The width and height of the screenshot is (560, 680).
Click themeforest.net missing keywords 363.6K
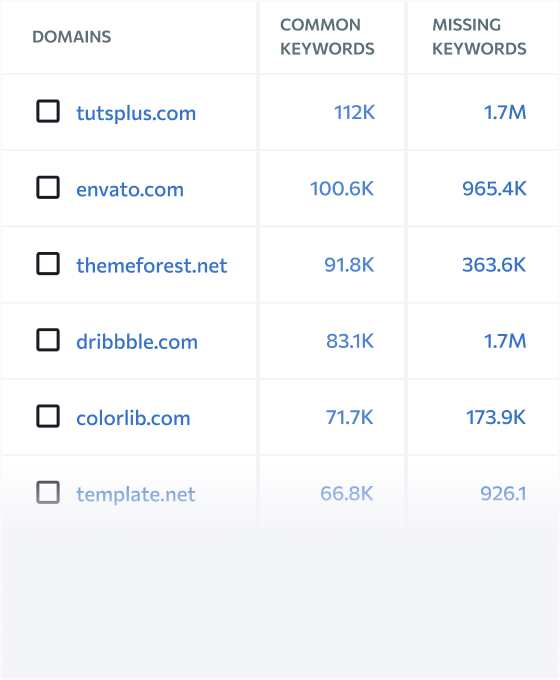(494, 265)
